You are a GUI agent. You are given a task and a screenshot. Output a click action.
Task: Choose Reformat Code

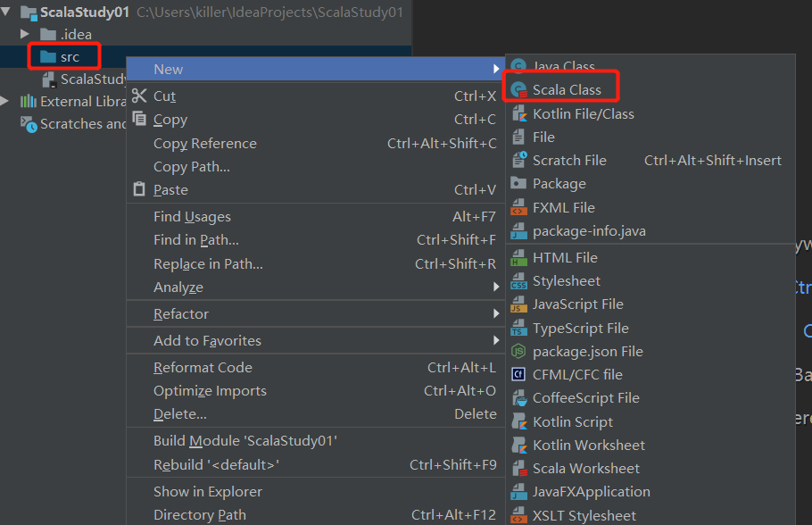tap(315, 368)
